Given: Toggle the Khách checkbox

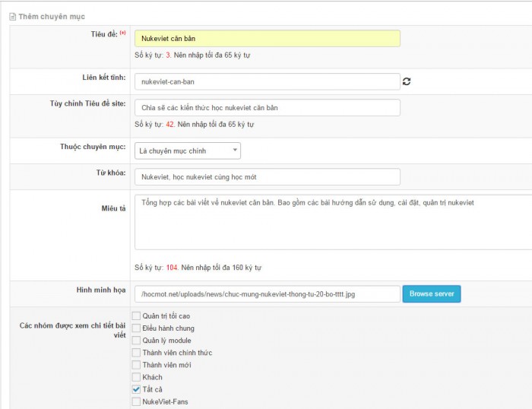Looking at the screenshot, I should pos(136,377).
